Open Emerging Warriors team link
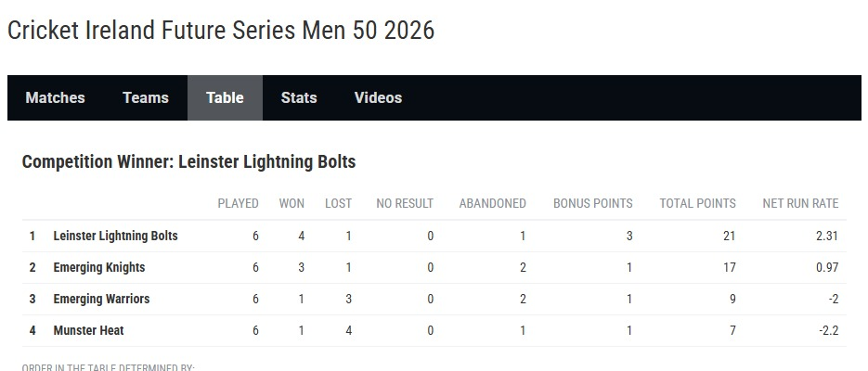The height and width of the screenshot is (371, 868). point(101,300)
